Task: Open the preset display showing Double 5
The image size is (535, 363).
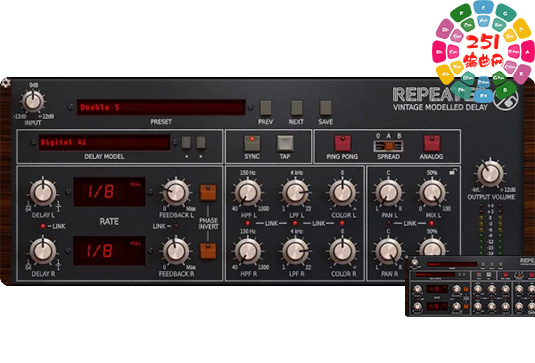Action: pyautogui.click(x=161, y=107)
